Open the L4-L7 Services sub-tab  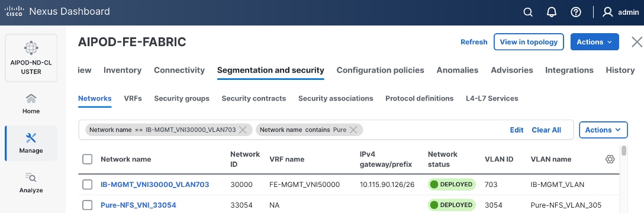[x=492, y=98]
